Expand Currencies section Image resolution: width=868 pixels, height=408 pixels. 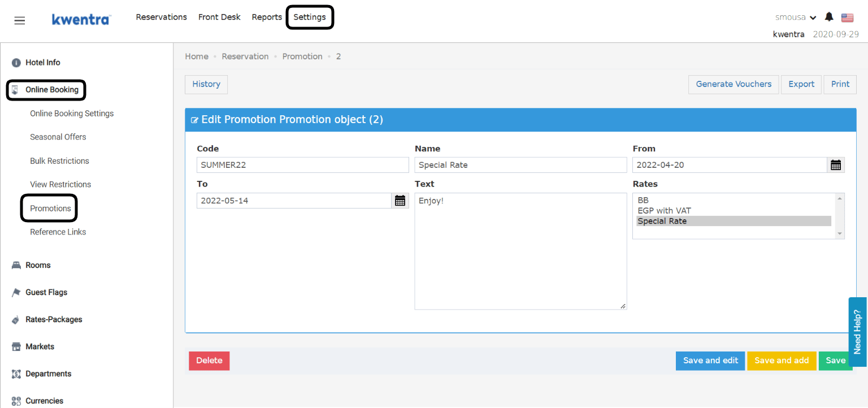(x=45, y=401)
